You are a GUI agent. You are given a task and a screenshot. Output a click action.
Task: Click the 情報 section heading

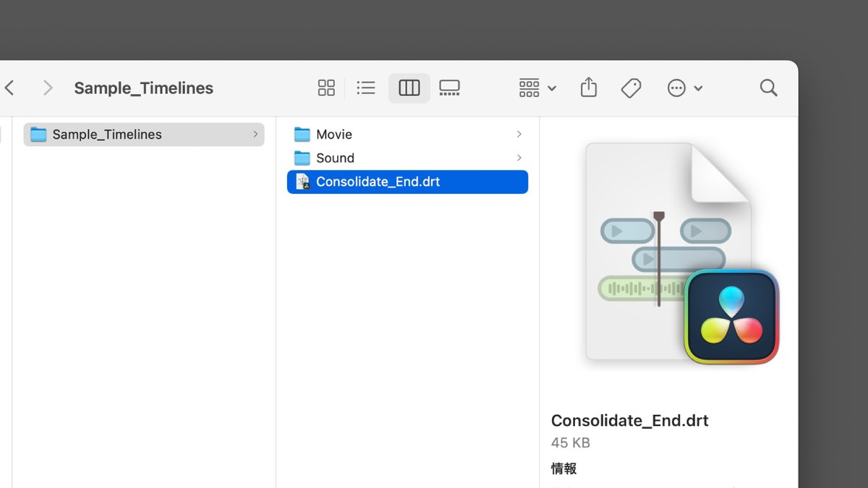(563, 468)
